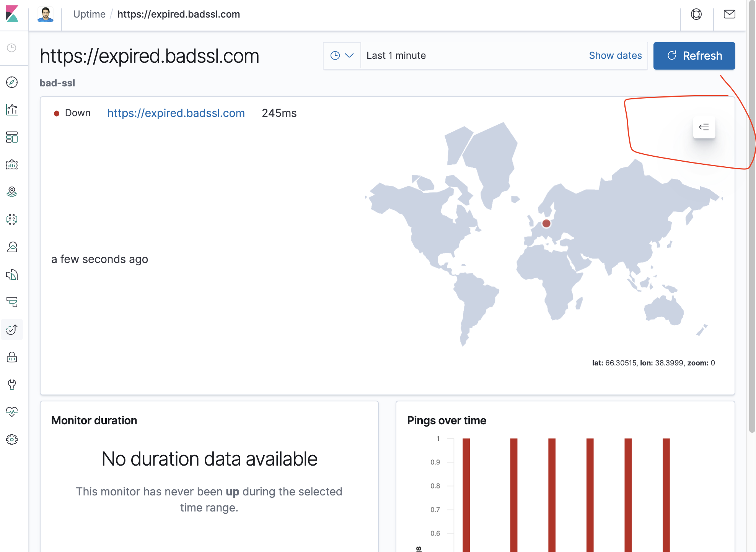This screenshot has width=756, height=552.
Task: Open the Uptime app icon
Action: [x=12, y=330]
